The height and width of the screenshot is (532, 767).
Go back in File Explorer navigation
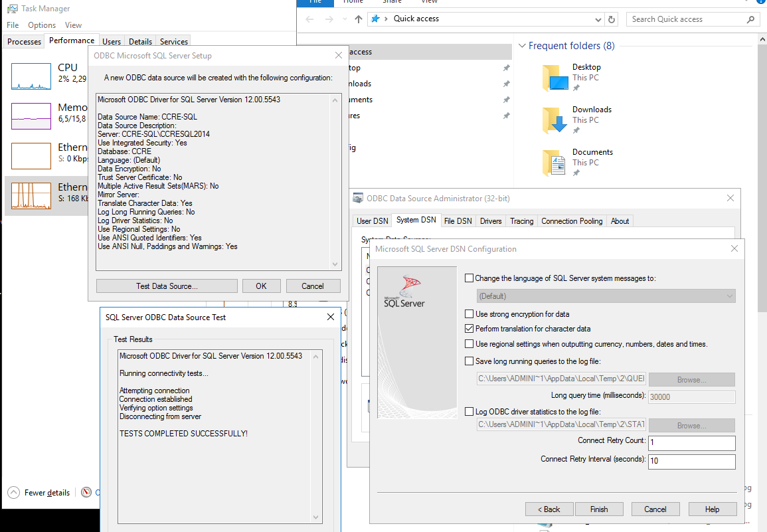[x=309, y=19]
